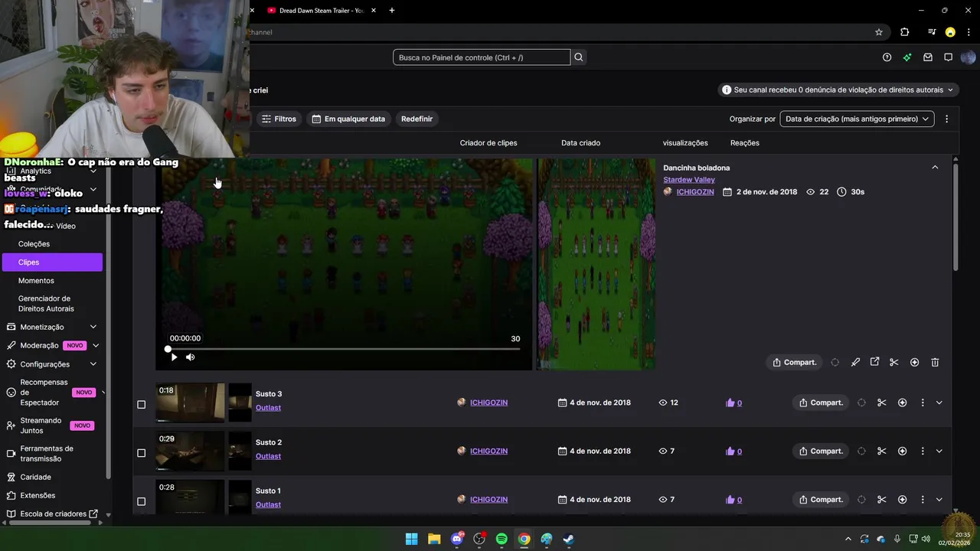Open three-dot menu on Susto 2 row

922,451
